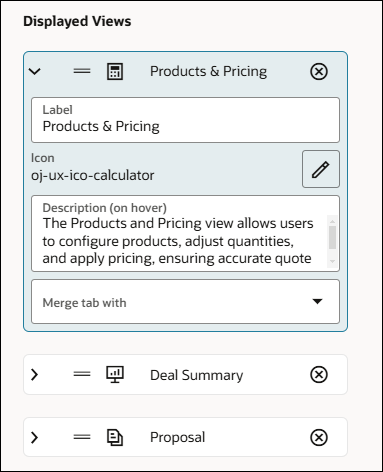Click the Proposal drag handle

coord(82,437)
